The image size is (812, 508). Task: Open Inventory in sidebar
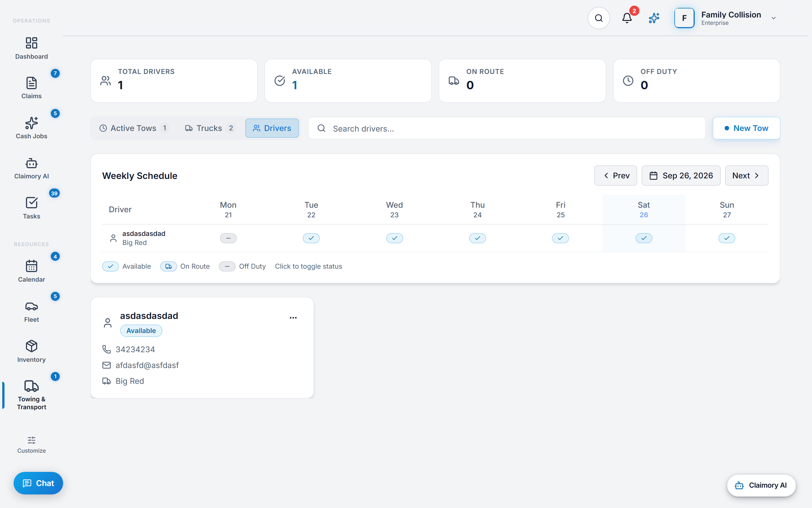(32, 351)
